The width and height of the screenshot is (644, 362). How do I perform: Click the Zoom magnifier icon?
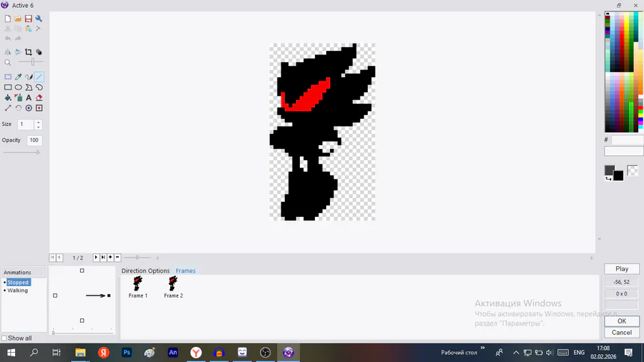(8, 62)
